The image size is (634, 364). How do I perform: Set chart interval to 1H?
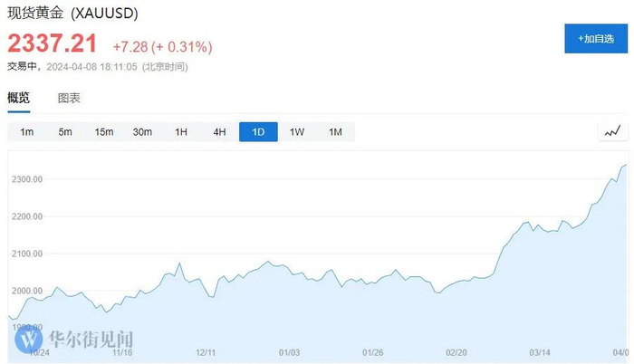[181, 132]
